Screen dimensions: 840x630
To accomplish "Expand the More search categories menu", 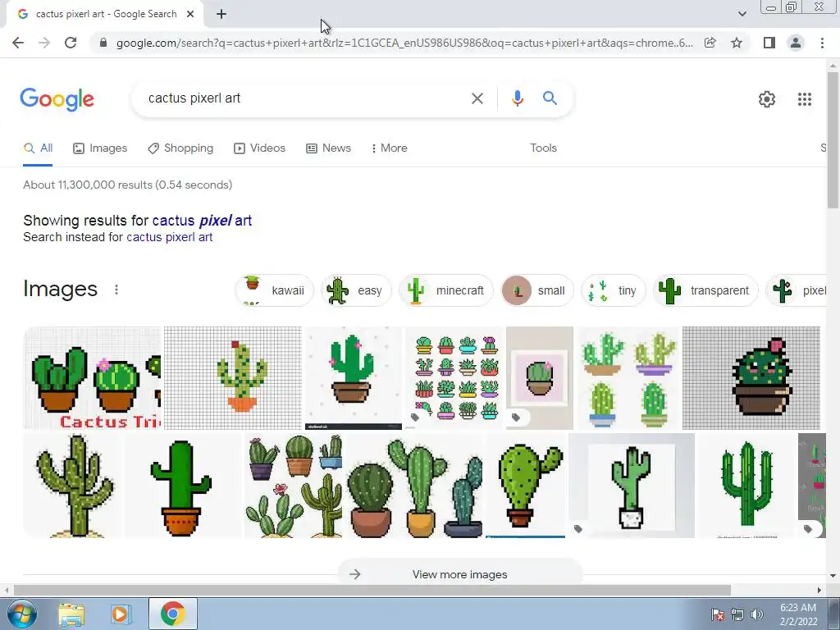I will (389, 148).
